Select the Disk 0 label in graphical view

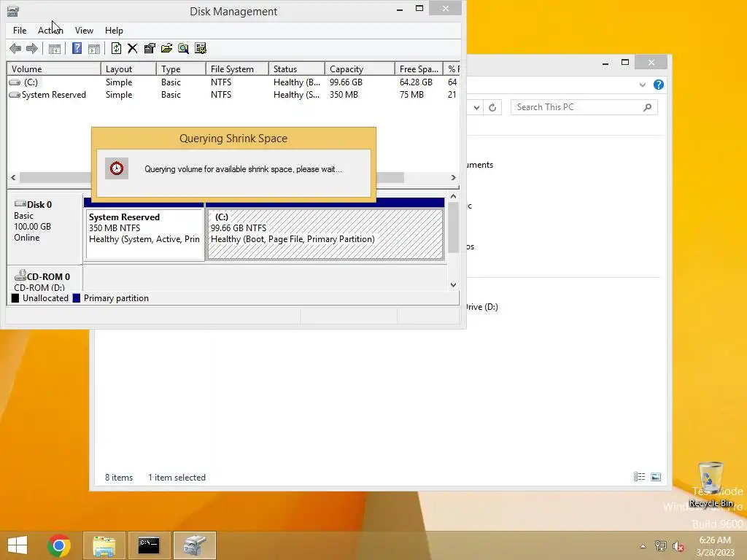pos(44,227)
